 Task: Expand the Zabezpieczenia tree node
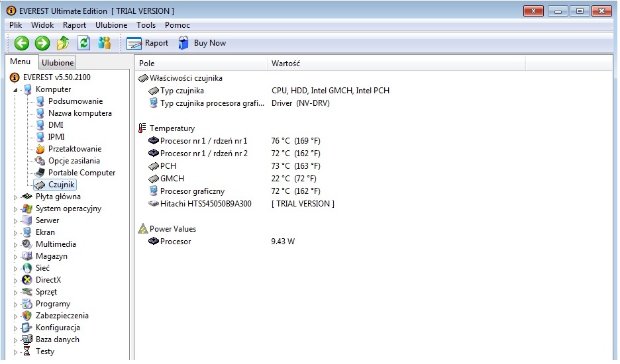15,316
